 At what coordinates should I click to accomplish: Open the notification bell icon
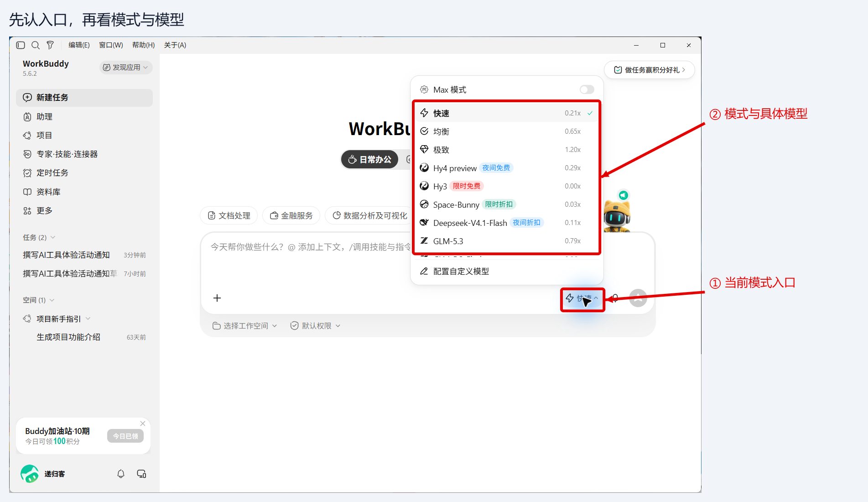point(121,474)
